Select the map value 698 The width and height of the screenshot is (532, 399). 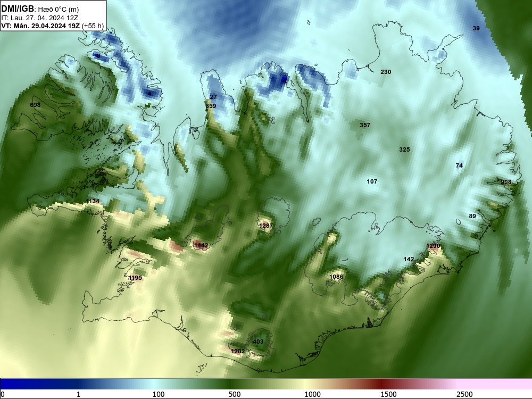pos(35,105)
